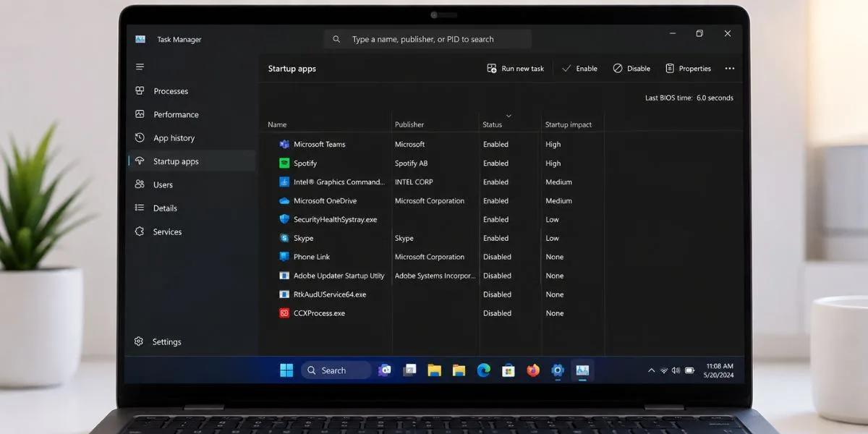
Task: Click 'Adobe Systems Incorpor...' publisher cell
Action: pyautogui.click(x=435, y=276)
